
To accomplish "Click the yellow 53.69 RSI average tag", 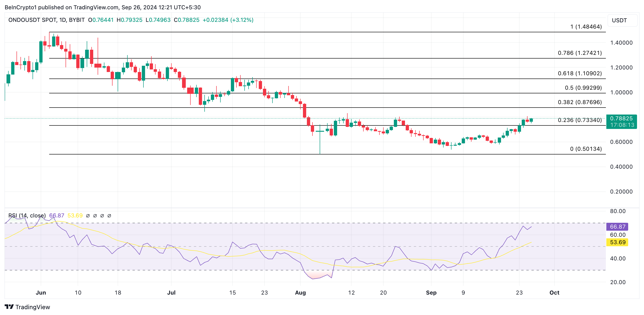I will coord(617,242).
